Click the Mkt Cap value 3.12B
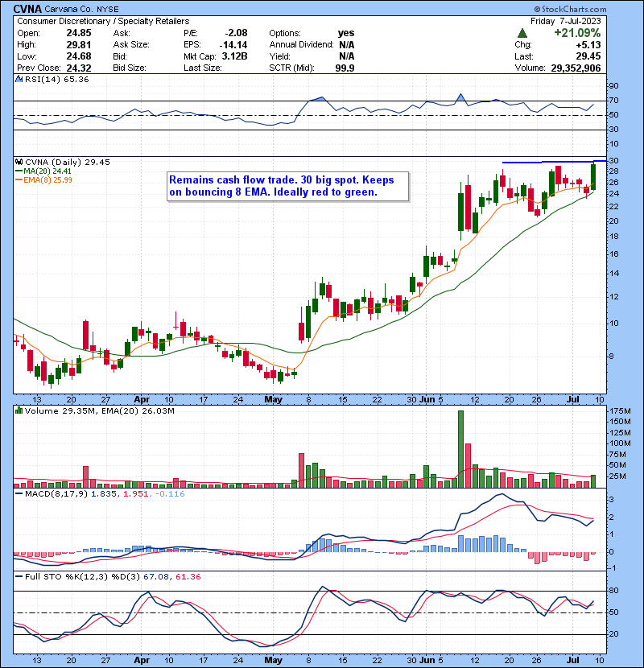Viewport: 644px width, 668px height. pos(234,56)
